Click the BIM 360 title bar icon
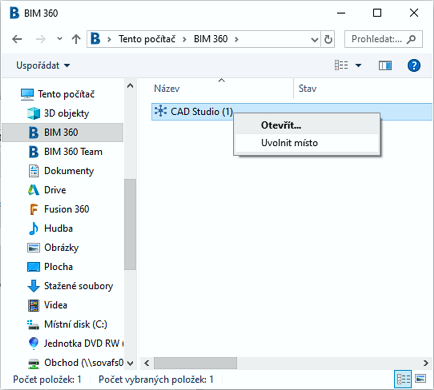Image resolution: width=434 pixels, height=390 pixels. pyautogui.click(x=14, y=13)
